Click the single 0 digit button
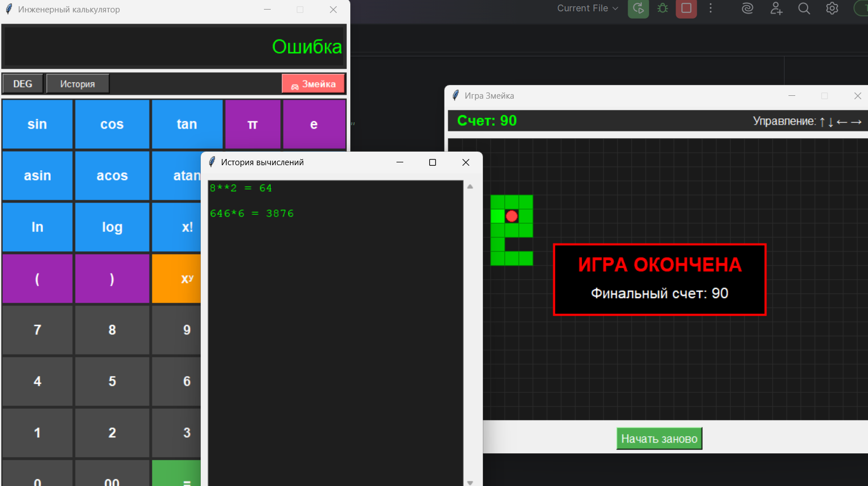The width and height of the screenshot is (868, 486). 37,474
